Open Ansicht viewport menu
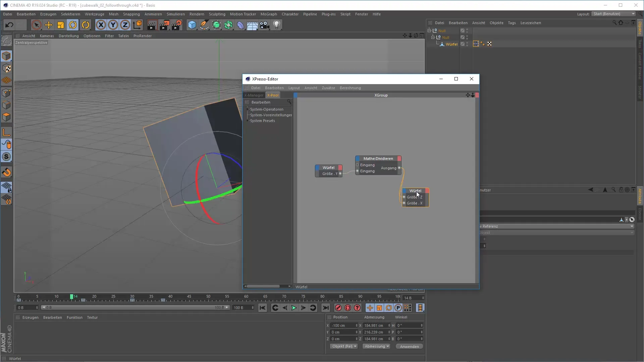This screenshot has height=362, width=644. click(29, 36)
